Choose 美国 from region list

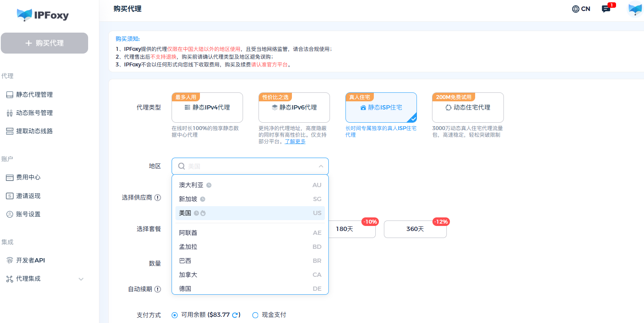coord(250,213)
